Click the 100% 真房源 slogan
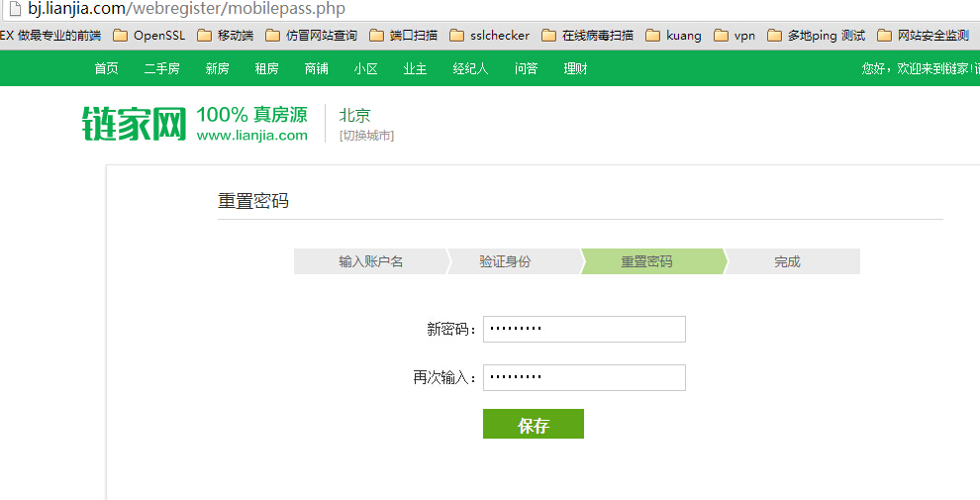This screenshot has height=500, width=980. [251, 115]
